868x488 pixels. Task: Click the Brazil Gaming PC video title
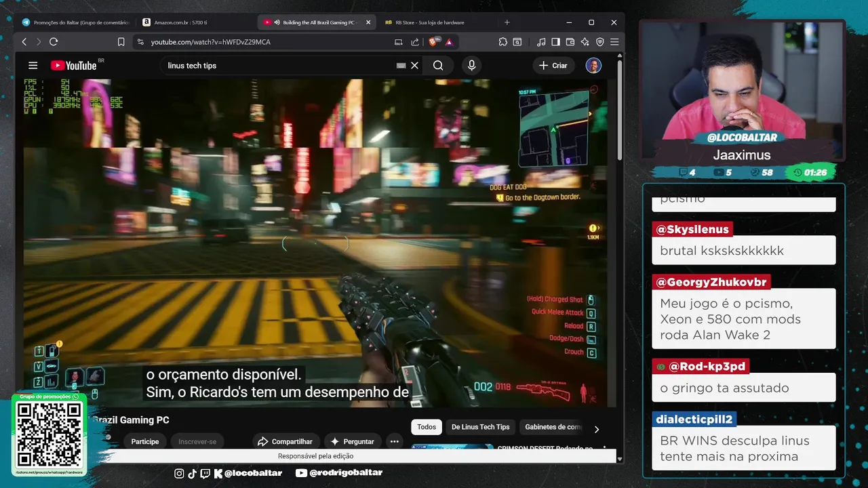(x=131, y=420)
